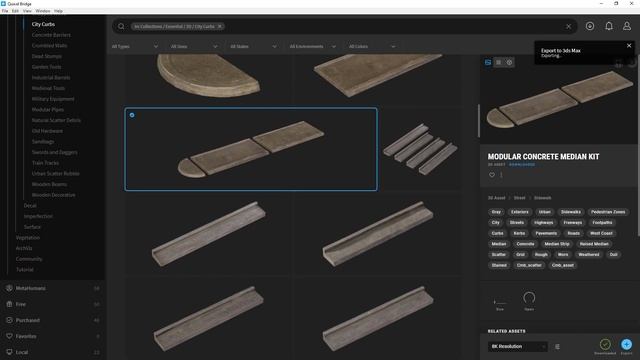The width and height of the screenshot is (640, 360).
Task: Open the All States filter dropdown
Action: (253, 47)
